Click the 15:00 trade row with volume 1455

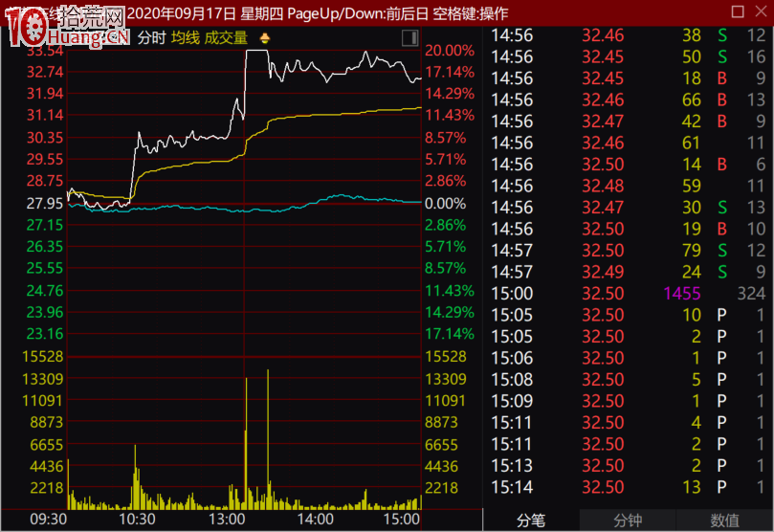click(628, 294)
